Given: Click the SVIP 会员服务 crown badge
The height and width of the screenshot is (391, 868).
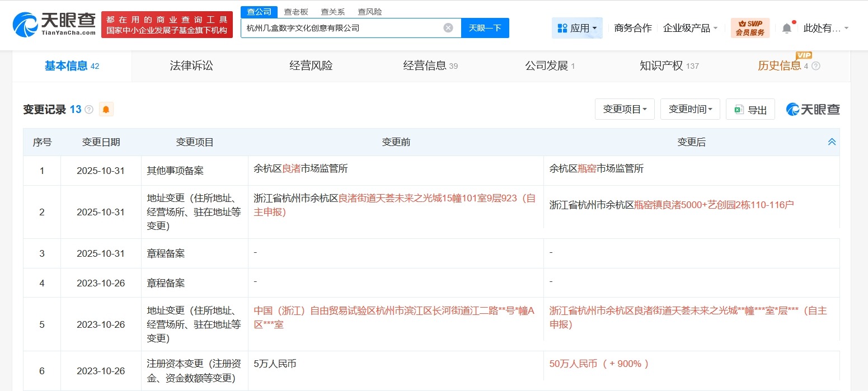Looking at the screenshot, I should point(750,27).
